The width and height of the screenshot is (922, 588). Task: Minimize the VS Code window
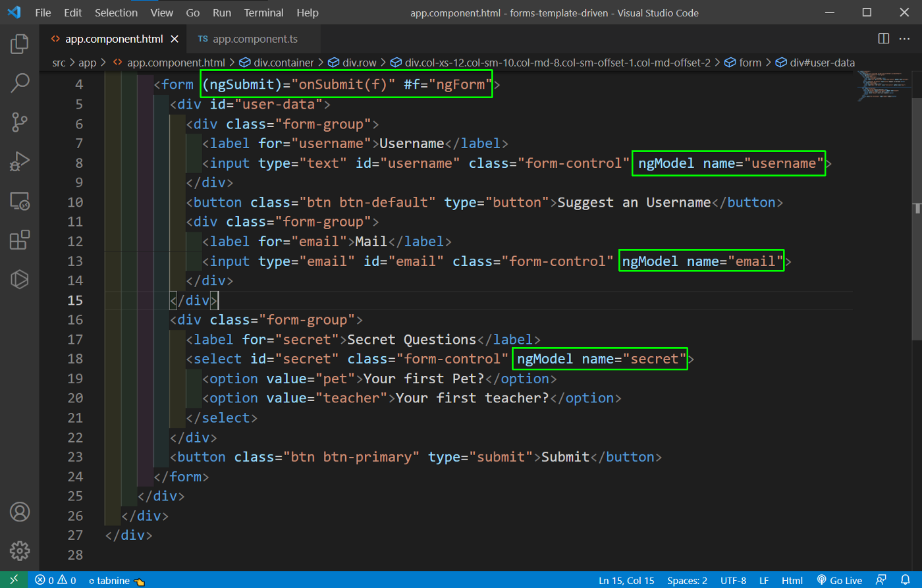point(829,13)
